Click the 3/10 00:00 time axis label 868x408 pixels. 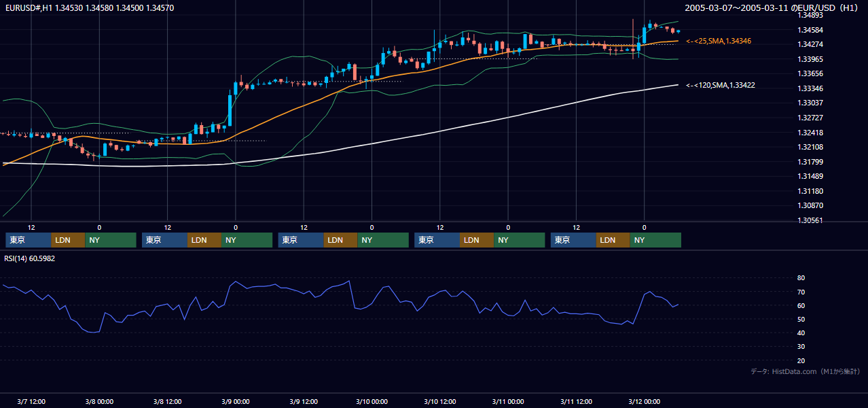coord(372,402)
